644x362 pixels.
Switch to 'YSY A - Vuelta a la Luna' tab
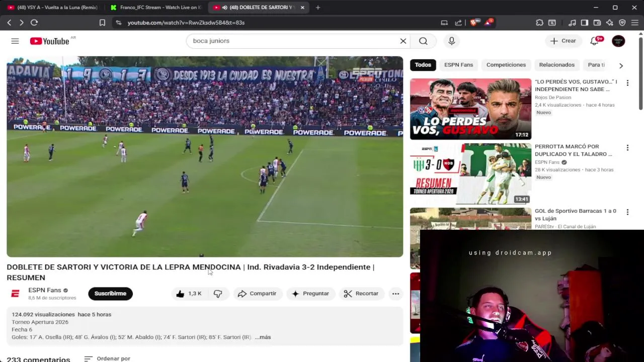click(x=52, y=8)
